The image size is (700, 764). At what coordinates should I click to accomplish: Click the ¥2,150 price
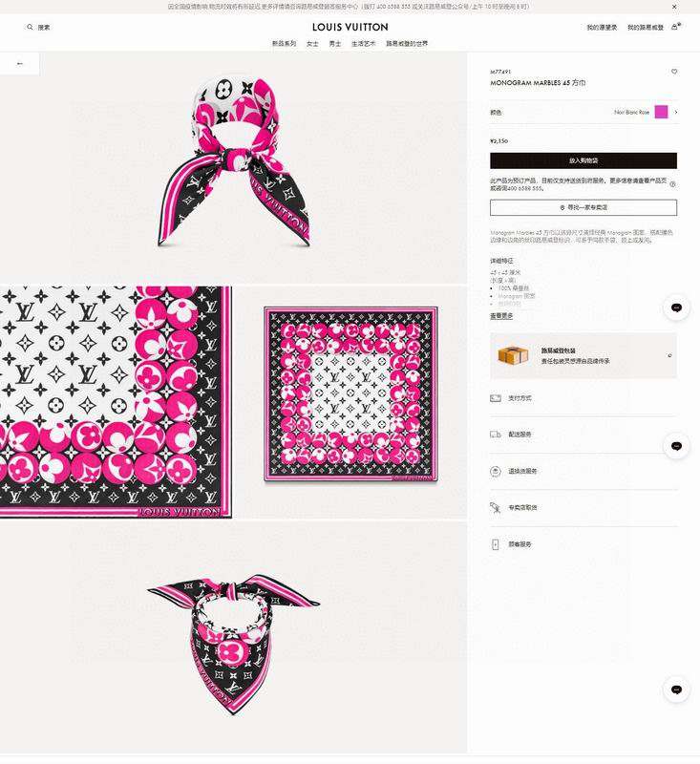point(498,140)
